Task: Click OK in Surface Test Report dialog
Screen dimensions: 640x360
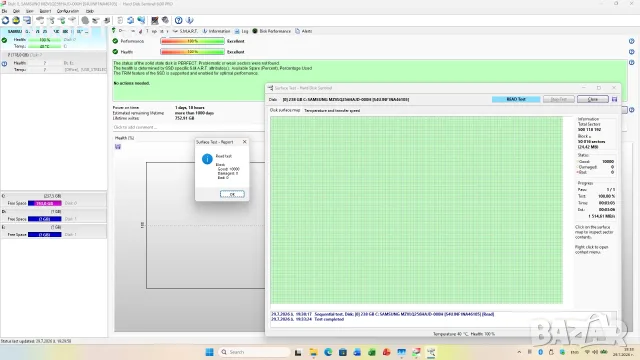Action: (232, 194)
